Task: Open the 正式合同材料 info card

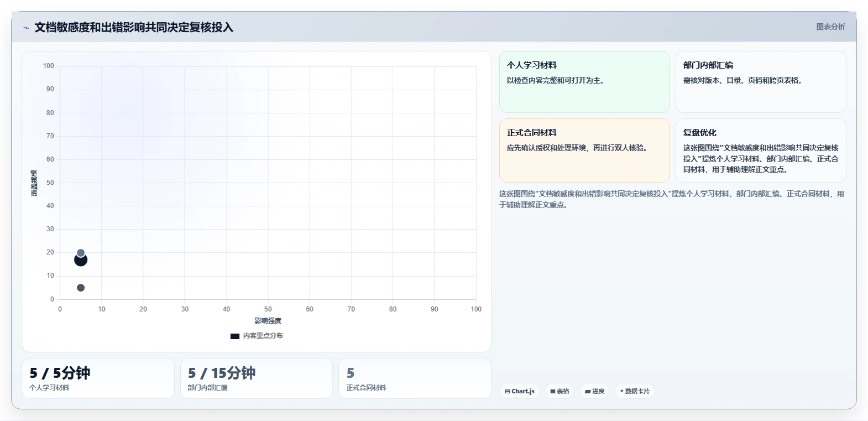Action: [x=584, y=150]
